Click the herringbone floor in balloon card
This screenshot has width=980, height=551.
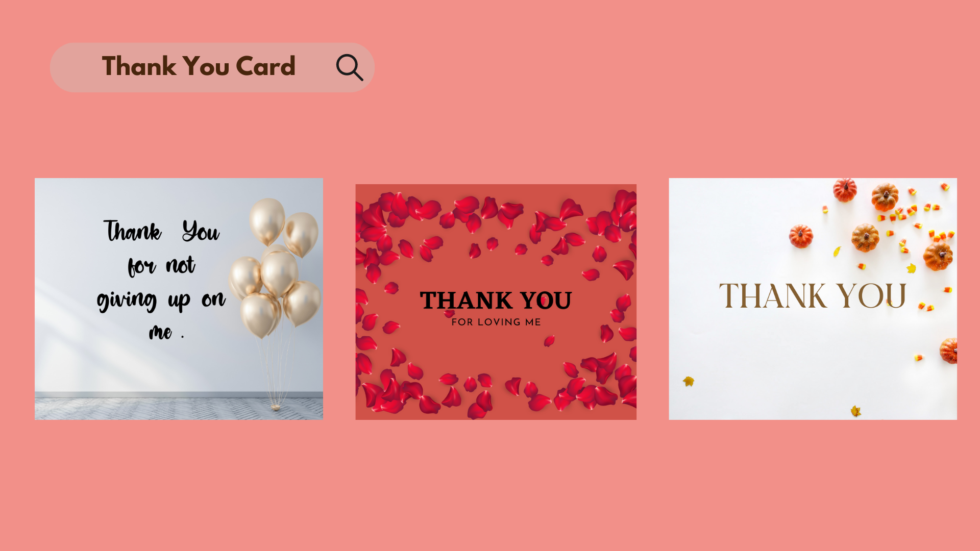[179, 409]
